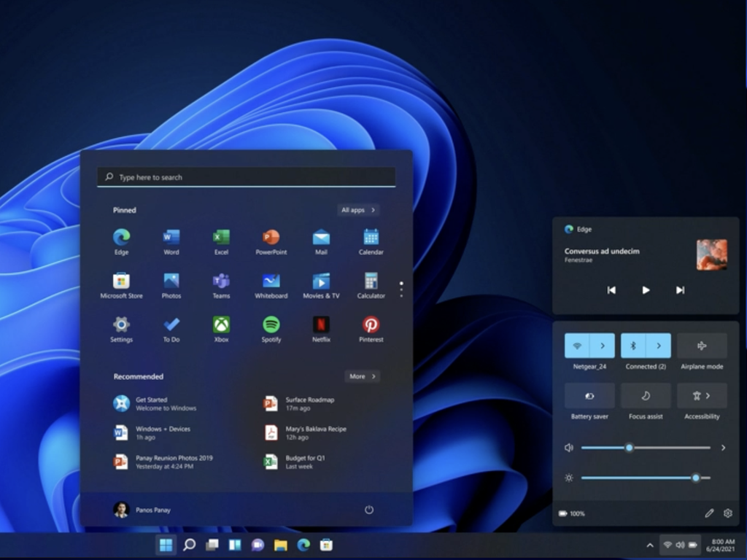Click the media album art thumbnail
The image size is (747, 560).
(x=712, y=254)
